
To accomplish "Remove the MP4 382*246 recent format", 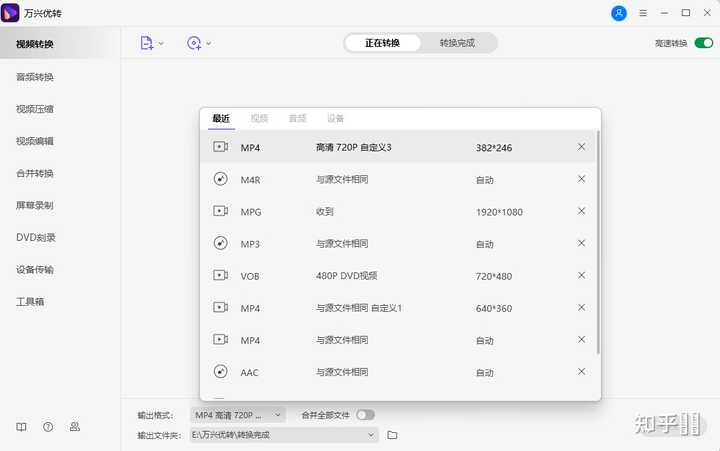I will coord(581,147).
